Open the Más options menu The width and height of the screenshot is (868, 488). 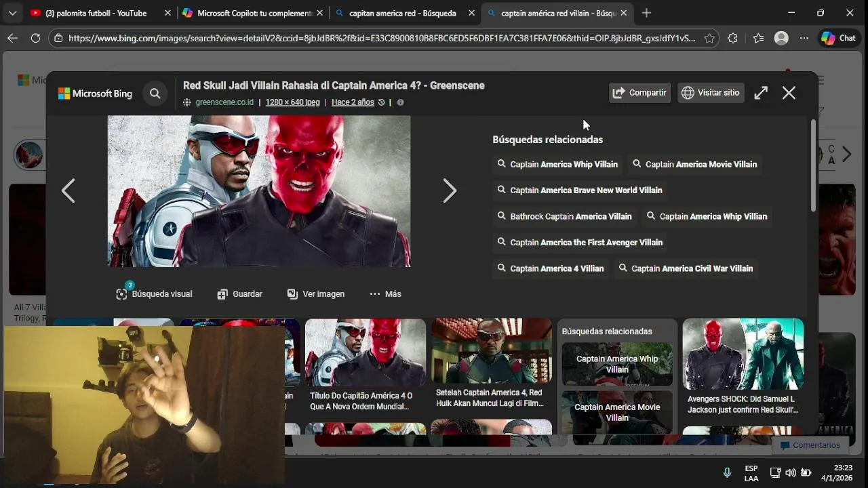pos(385,293)
